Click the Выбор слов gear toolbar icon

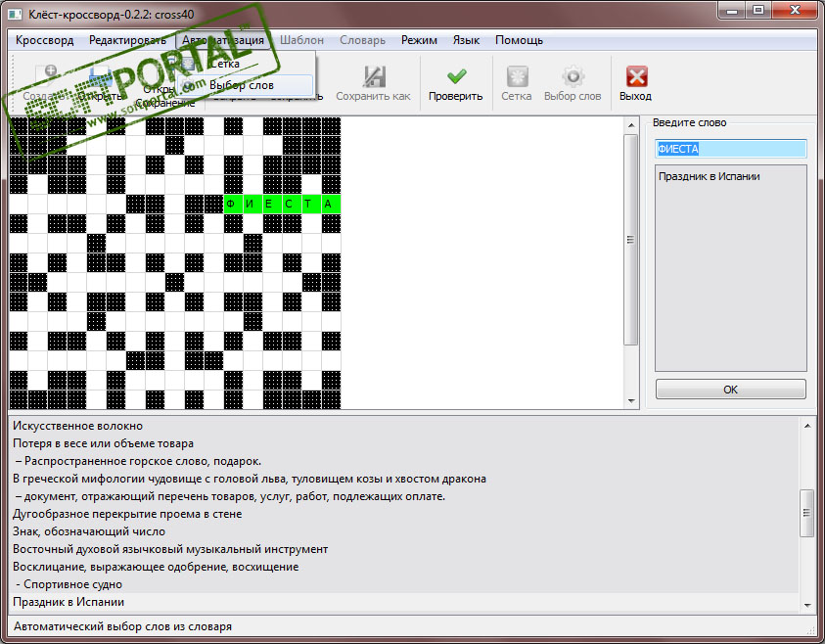pyautogui.click(x=573, y=76)
